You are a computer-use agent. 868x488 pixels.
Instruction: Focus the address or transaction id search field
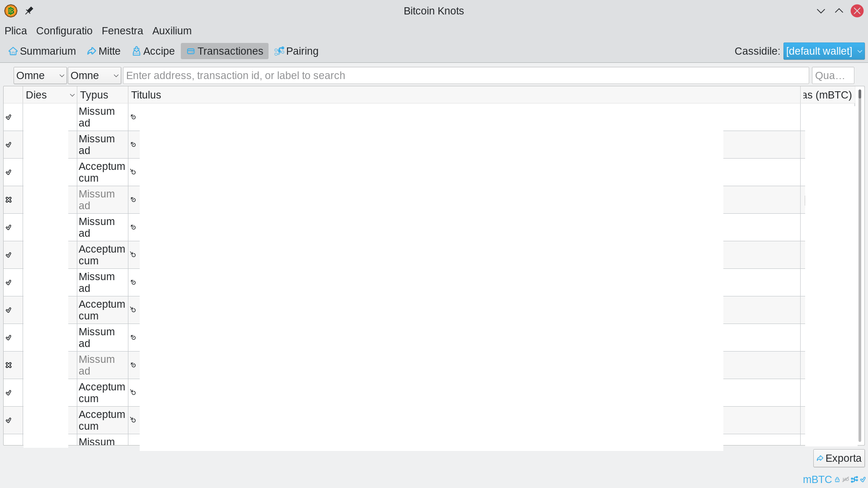pyautogui.click(x=466, y=75)
